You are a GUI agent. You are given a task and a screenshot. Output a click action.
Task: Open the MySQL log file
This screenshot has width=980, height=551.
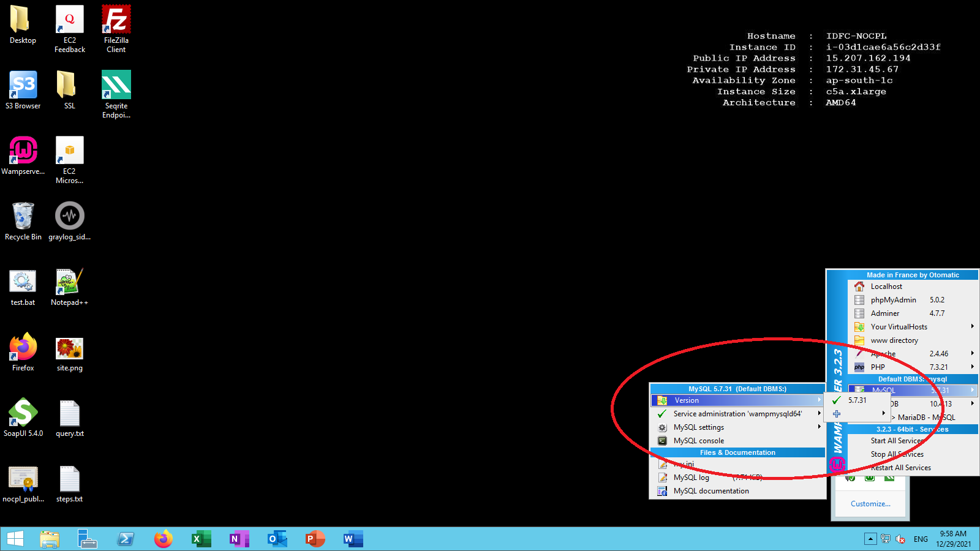point(737,478)
